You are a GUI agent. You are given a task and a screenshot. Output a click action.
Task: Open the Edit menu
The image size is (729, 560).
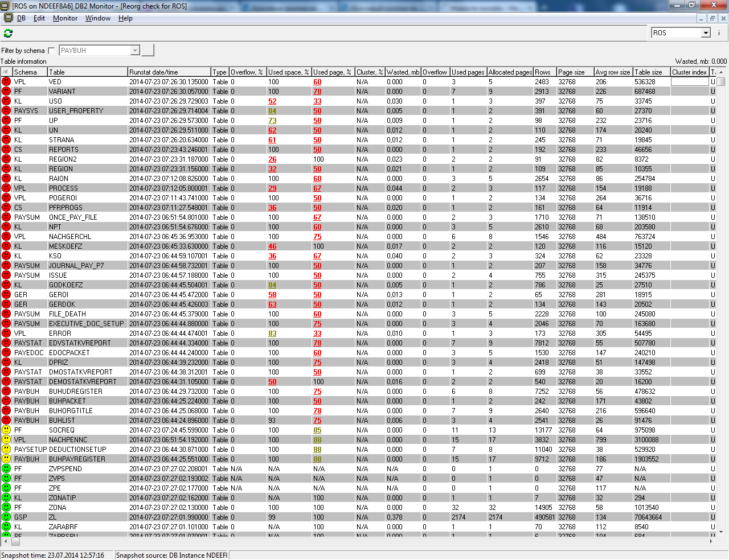(39, 18)
